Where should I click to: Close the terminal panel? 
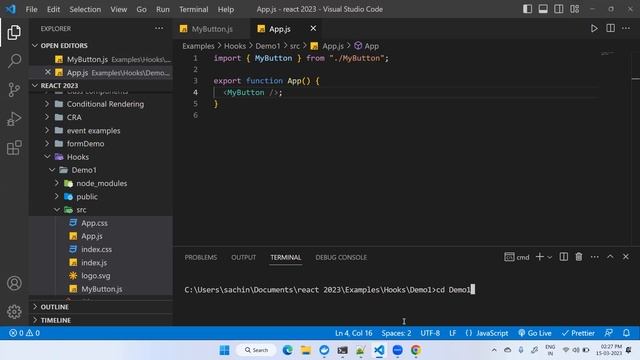pos(625,257)
